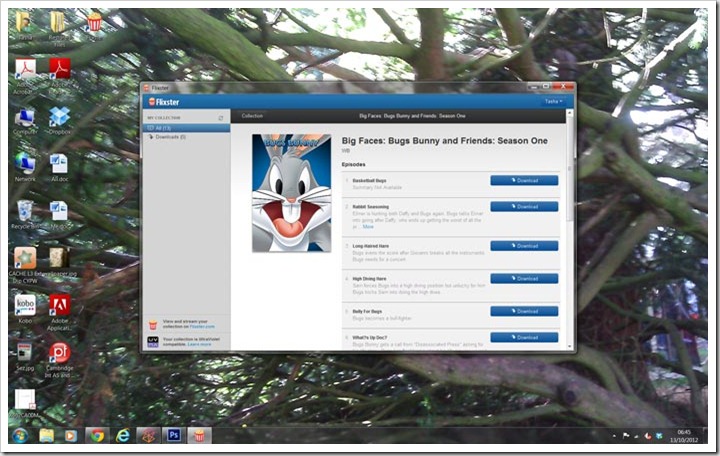Viewport: 720px width, 456px height.
Task: Open the Kobo desktop shortcut
Action: [25, 309]
